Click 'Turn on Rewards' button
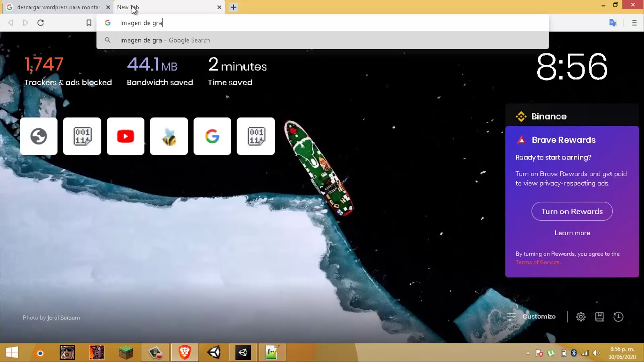This screenshot has width=644, height=362. click(x=572, y=211)
